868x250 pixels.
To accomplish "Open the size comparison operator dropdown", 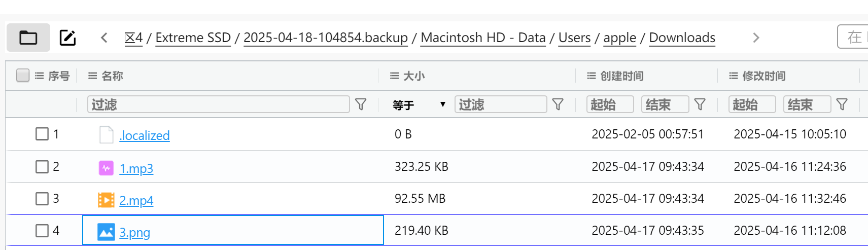I will click(419, 104).
